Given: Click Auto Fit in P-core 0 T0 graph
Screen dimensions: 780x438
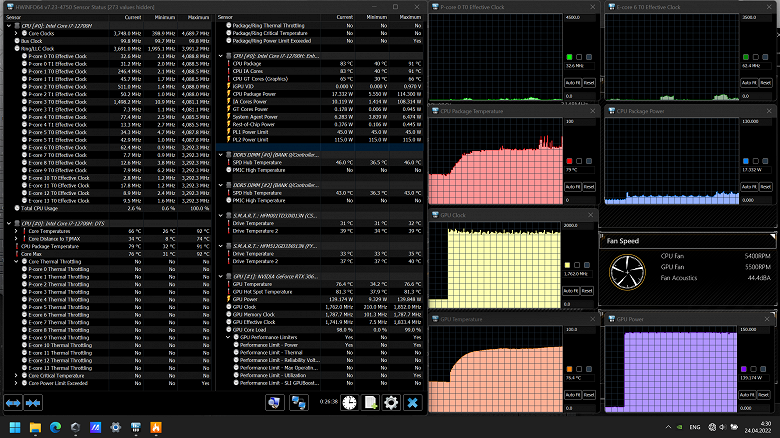Looking at the screenshot, I should [572, 83].
